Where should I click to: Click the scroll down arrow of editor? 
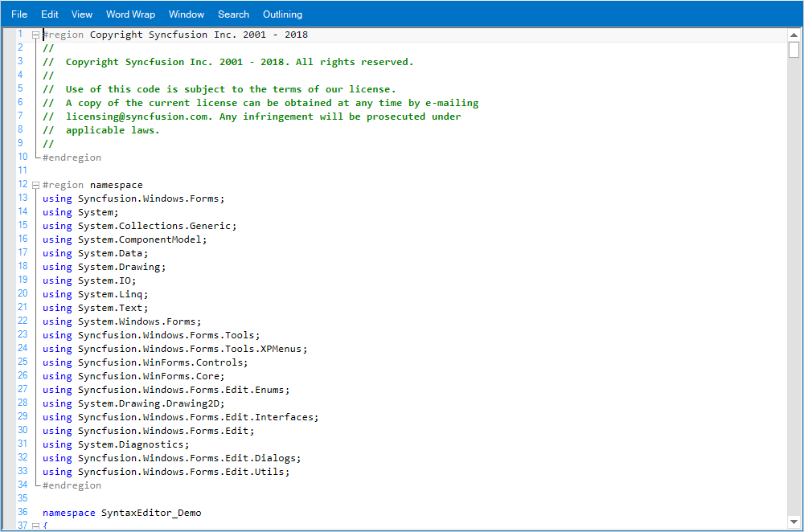click(794, 522)
